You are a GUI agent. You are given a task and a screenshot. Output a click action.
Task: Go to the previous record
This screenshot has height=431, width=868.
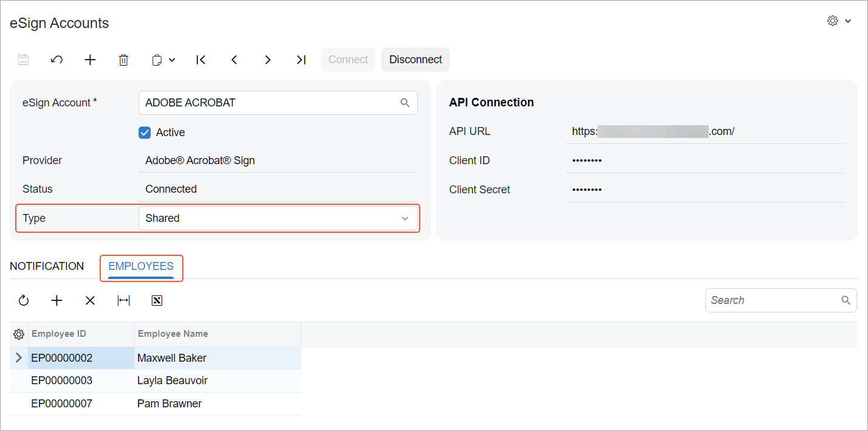pyautogui.click(x=234, y=60)
